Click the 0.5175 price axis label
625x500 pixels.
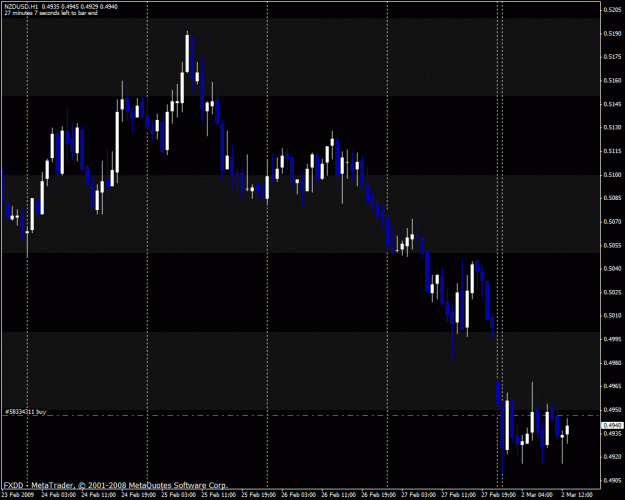[613, 57]
